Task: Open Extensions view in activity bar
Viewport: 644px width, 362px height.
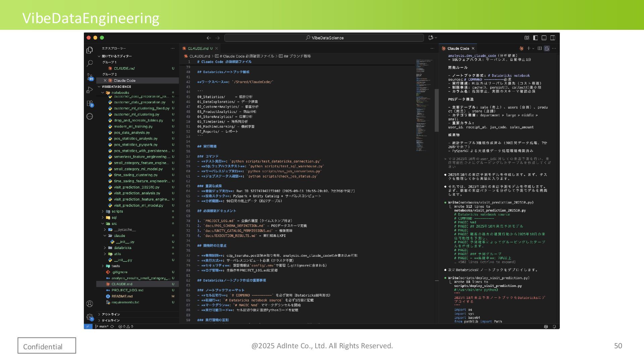Action: [x=90, y=103]
